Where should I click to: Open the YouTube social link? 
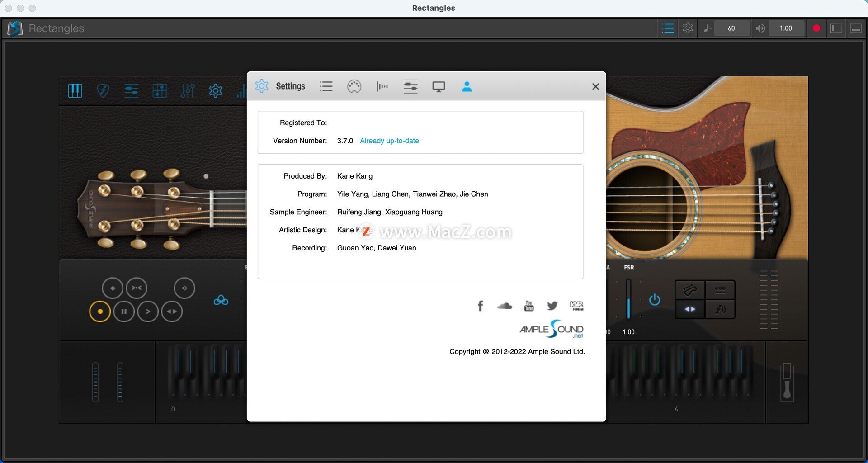(528, 306)
